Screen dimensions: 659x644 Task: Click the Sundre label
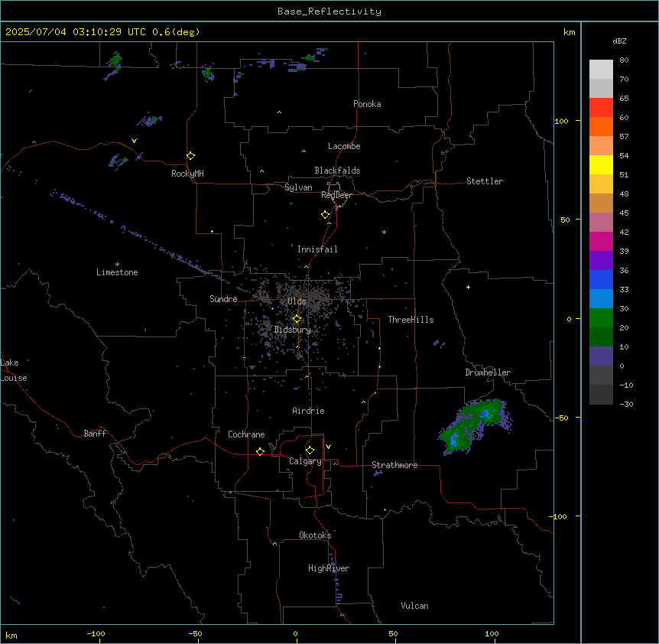tap(223, 299)
